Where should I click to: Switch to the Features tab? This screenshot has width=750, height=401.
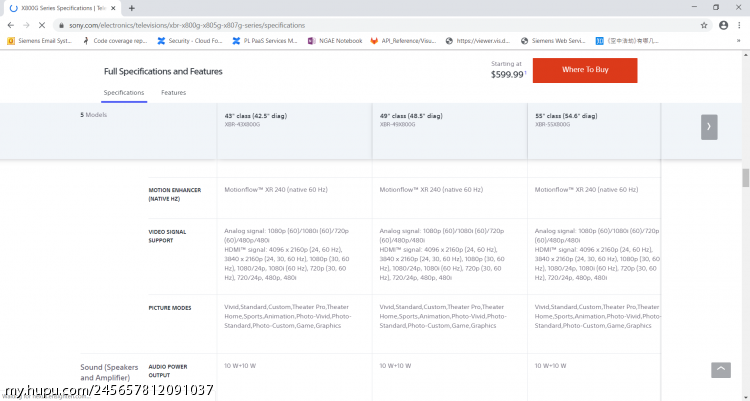174,93
